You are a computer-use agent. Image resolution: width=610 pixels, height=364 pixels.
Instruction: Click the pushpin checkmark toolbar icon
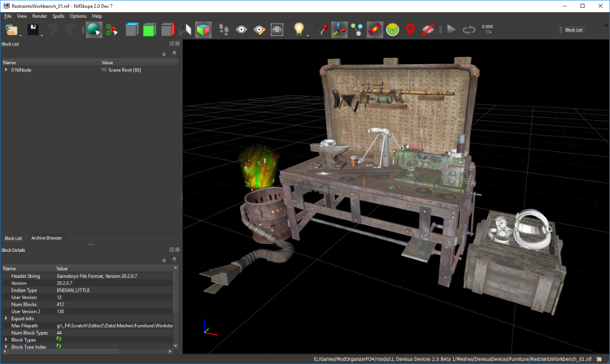(x=322, y=29)
